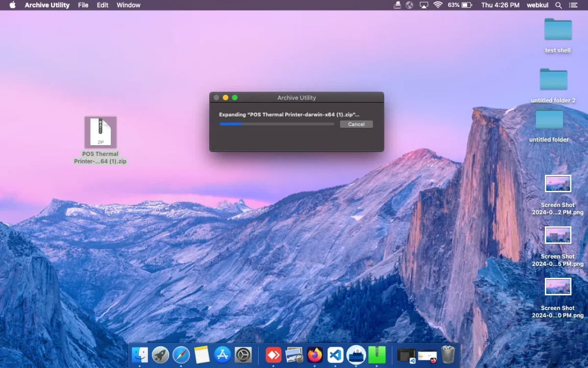Launch Safari from the Dock
Image resolution: width=588 pixels, height=368 pixels.
click(181, 354)
